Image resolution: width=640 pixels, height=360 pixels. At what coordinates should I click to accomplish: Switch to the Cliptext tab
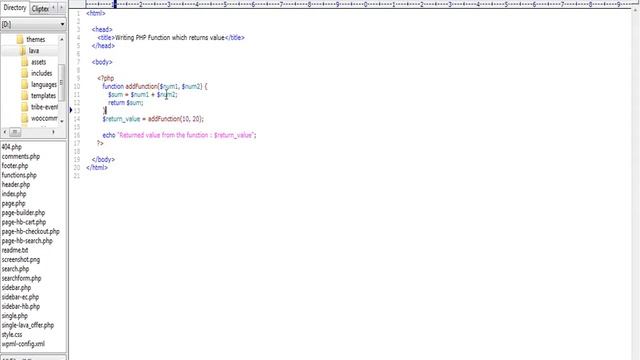(x=39, y=9)
